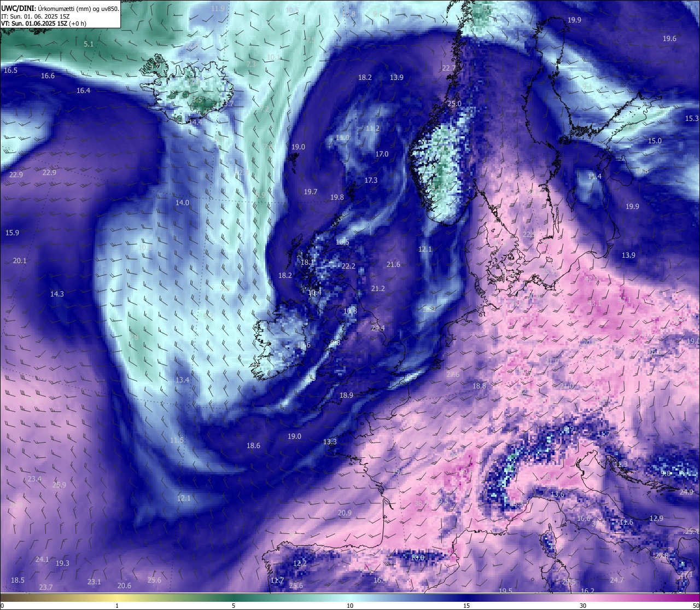Click the map value 15.3

tap(692, 118)
